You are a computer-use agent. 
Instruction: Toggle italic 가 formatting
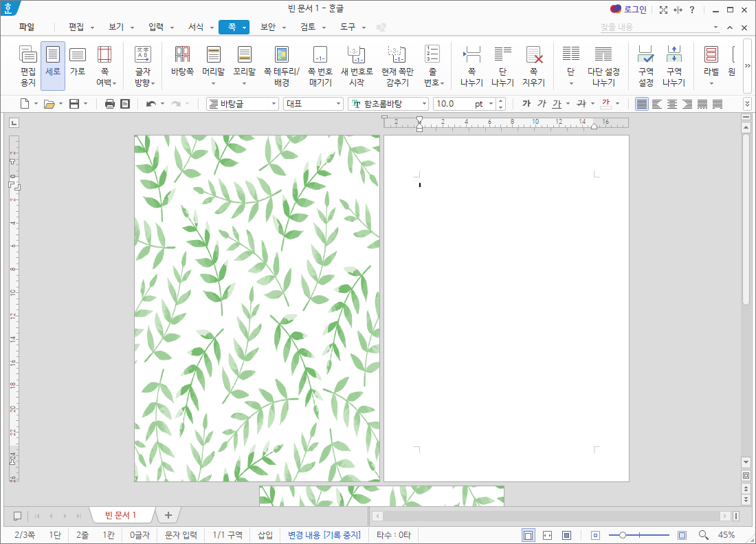[542, 104]
